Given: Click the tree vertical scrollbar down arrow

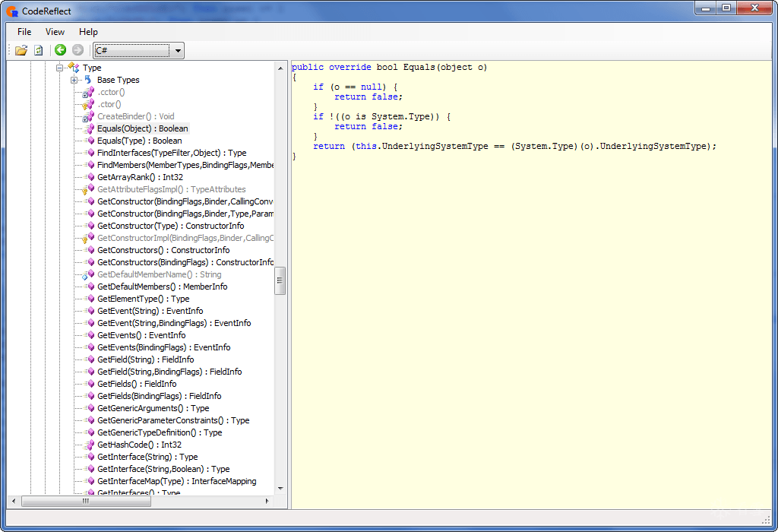Looking at the screenshot, I should click(280, 489).
